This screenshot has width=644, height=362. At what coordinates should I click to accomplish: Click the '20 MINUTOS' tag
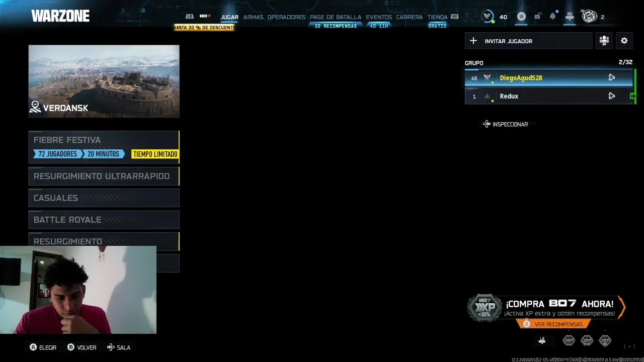click(x=103, y=154)
